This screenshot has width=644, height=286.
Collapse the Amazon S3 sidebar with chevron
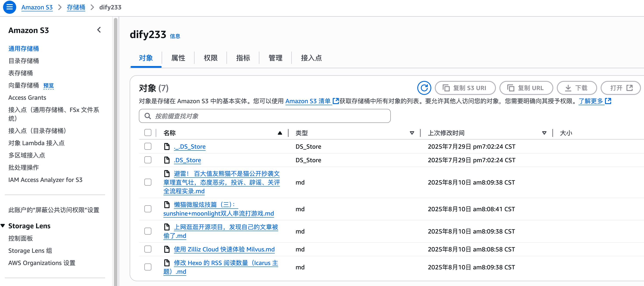pos(99,30)
